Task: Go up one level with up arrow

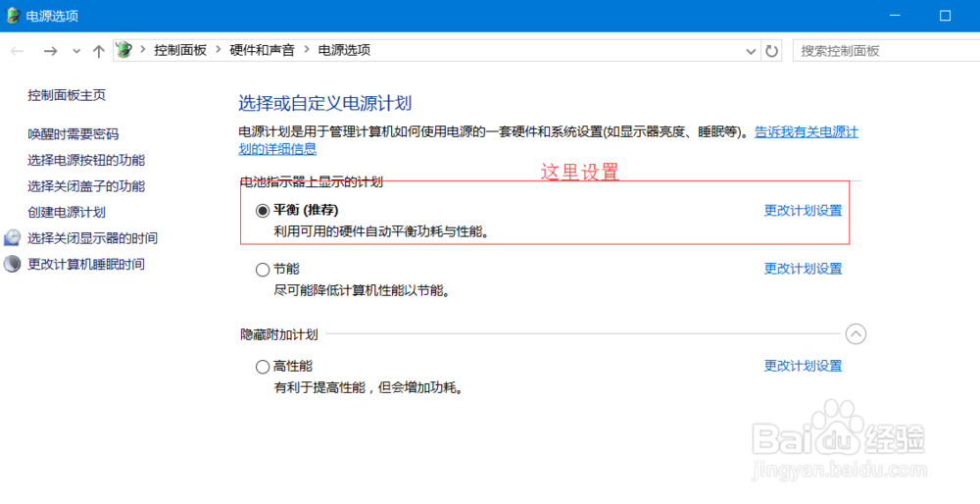Action: pyautogui.click(x=98, y=51)
